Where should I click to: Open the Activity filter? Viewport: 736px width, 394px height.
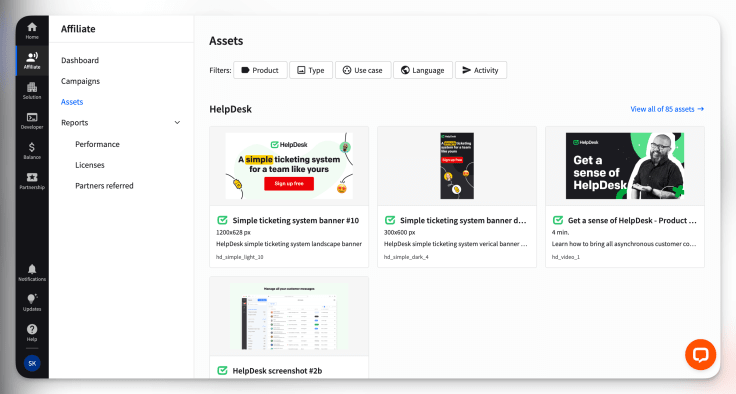pos(481,70)
